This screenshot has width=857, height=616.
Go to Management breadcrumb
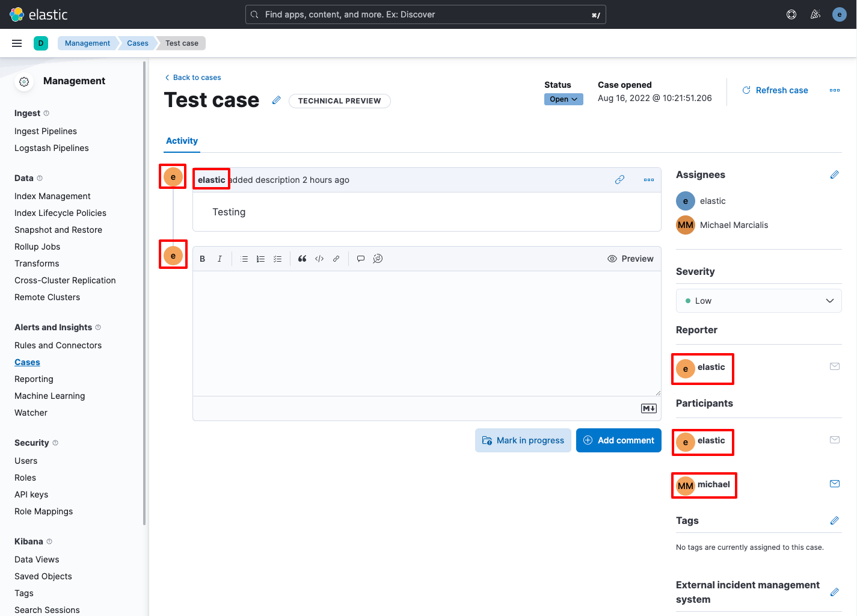click(x=87, y=43)
